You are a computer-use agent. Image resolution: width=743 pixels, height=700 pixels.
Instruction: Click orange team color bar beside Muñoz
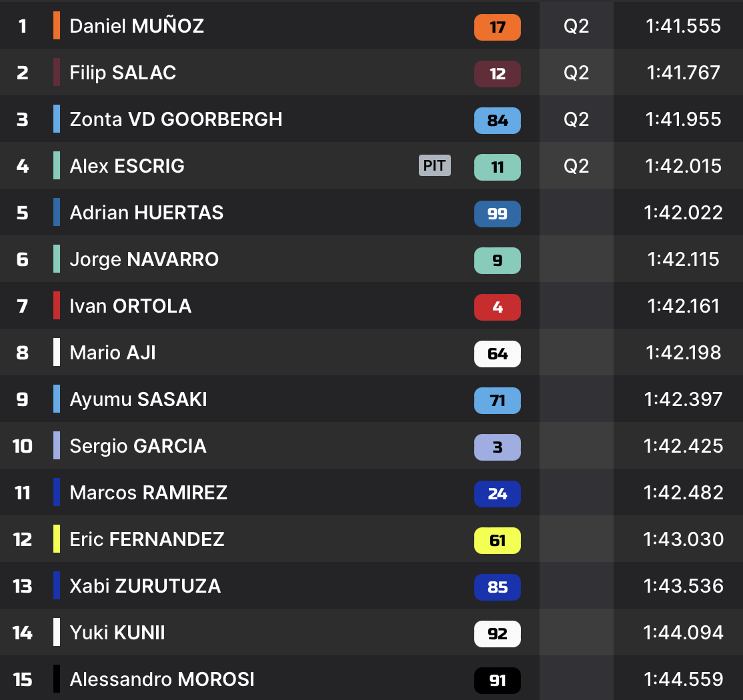pos(57,25)
